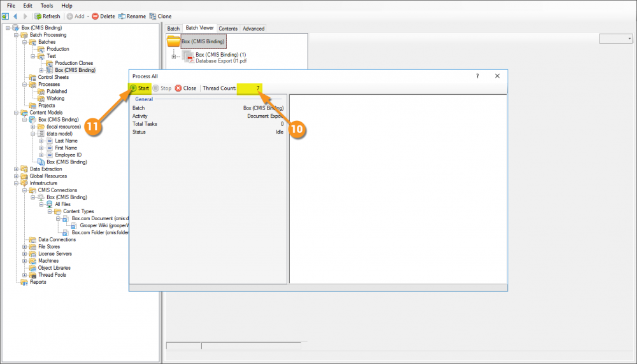
Task: Expand the Last Name data field
Action: 41,141
